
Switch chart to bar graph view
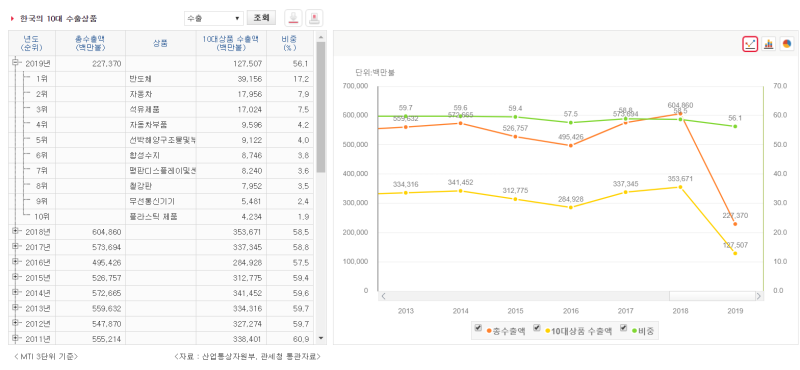coord(768,44)
